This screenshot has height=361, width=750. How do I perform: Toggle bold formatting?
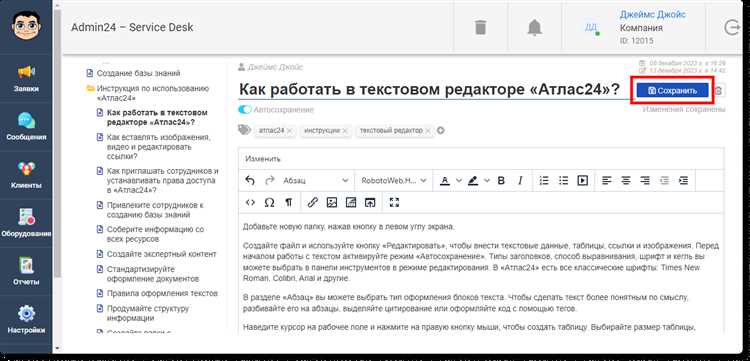501,180
